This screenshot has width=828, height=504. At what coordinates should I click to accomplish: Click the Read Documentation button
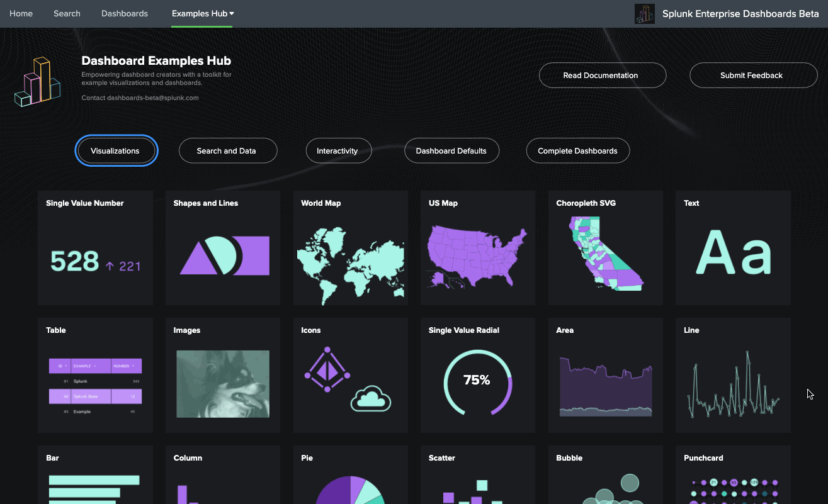tap(602, 76)
